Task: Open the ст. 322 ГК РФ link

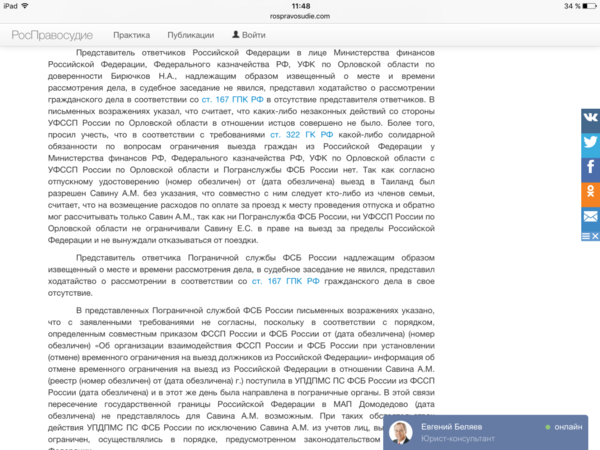Action: click(x=302, y=135)
